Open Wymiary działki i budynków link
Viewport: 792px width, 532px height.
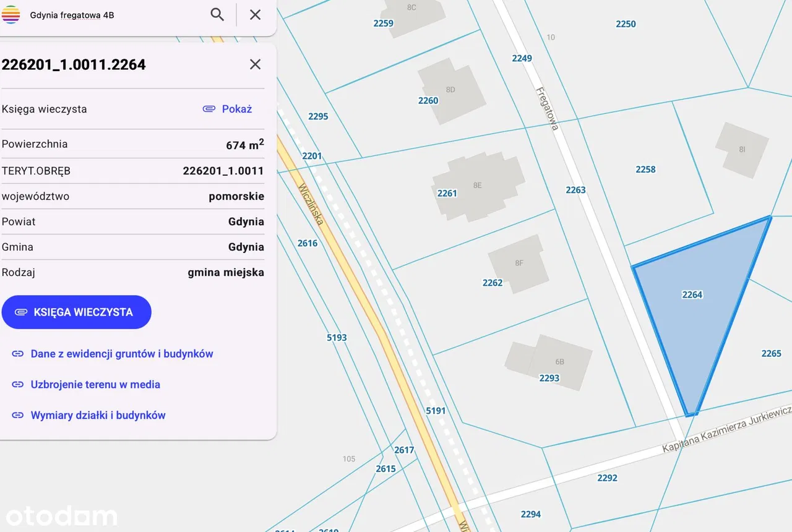click(x=98, y=416)
